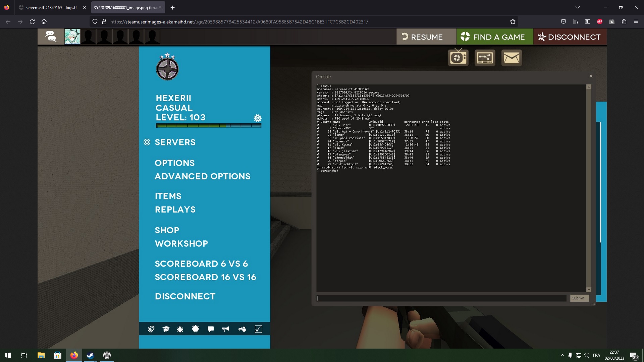
Task: Close the Console window
Action: (591, 76)
